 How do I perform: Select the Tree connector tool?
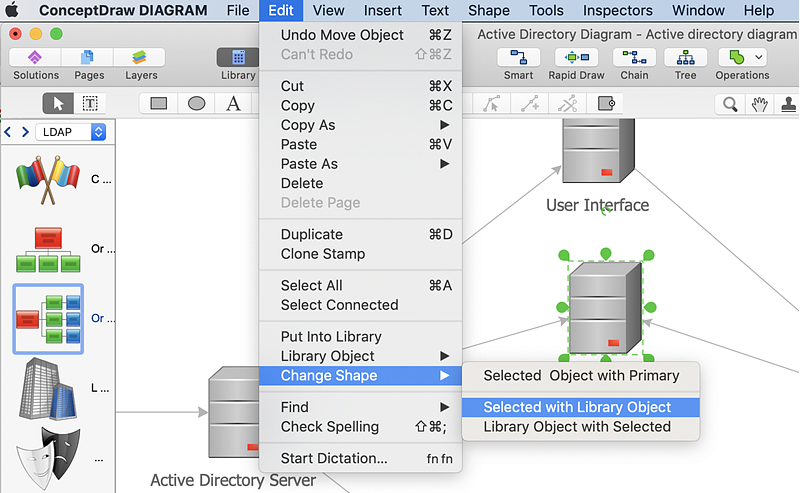pos(685,63)
